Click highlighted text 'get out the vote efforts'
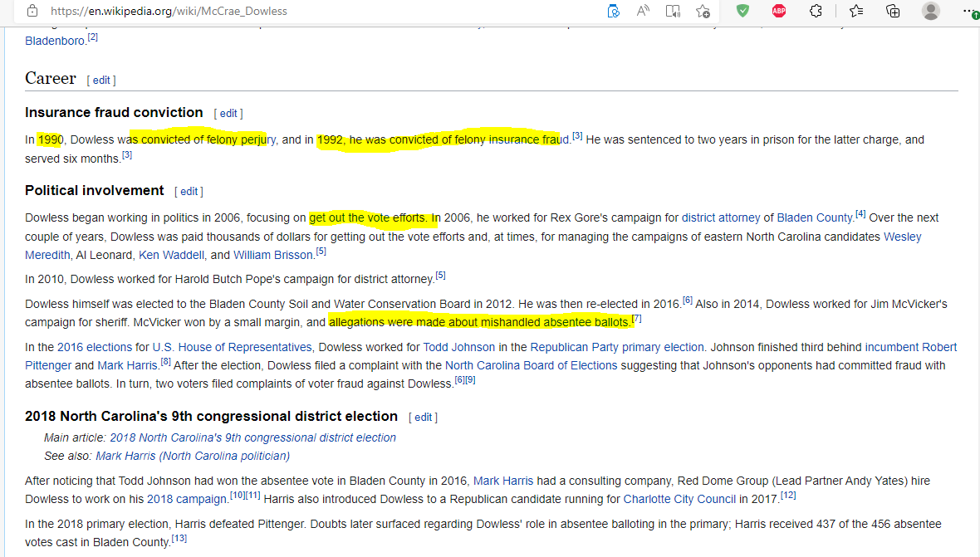The width and height of the screenshot is (980, 557). [367, 217]
